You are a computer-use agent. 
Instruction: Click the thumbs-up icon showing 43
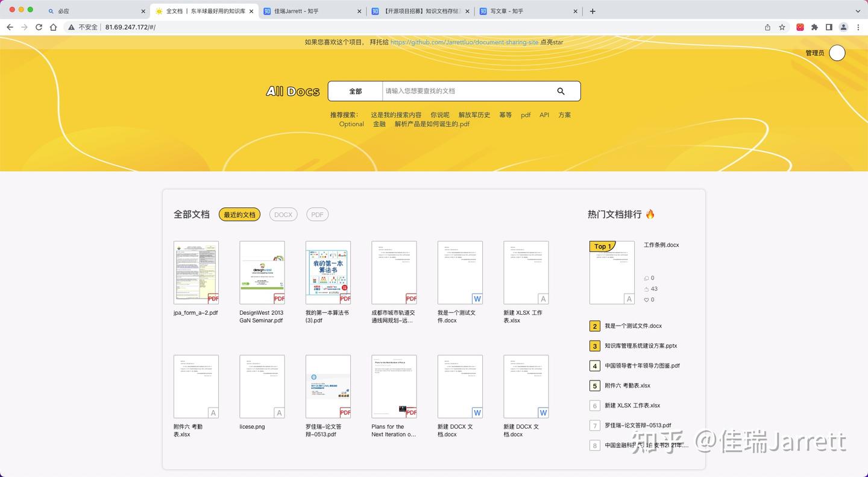tap(645, 288)
